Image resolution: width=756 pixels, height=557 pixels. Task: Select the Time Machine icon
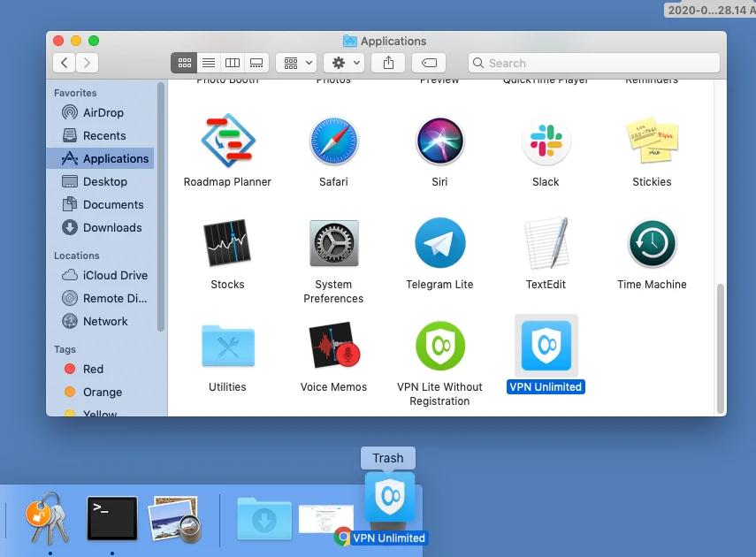point(652,243)
